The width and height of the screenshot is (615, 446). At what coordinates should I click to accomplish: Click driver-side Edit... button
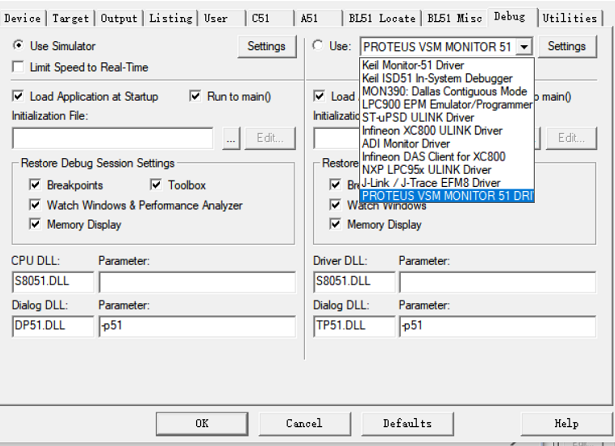(x=571, y=138)
